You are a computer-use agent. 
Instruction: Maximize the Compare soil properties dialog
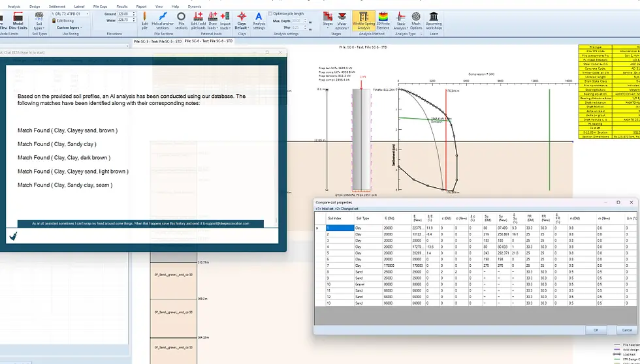coord(618,202)
